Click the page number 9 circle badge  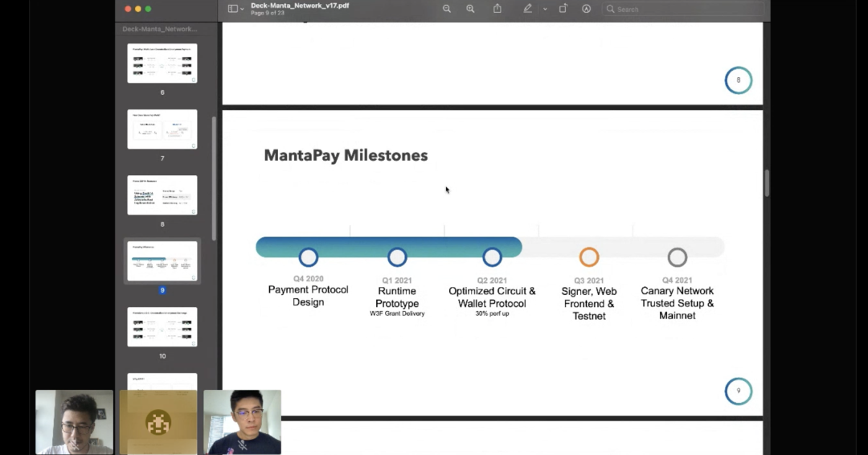pos(739,391)
